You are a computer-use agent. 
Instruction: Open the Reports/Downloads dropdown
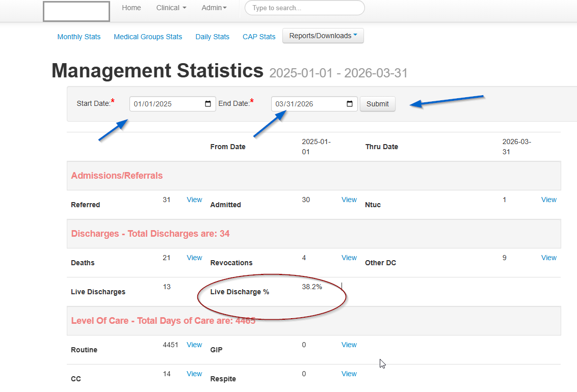point(323,36)
